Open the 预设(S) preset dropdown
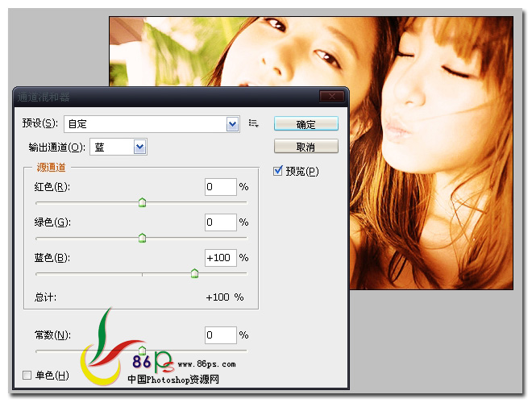Viewport: 532px width, 403px height. point(233,123)
